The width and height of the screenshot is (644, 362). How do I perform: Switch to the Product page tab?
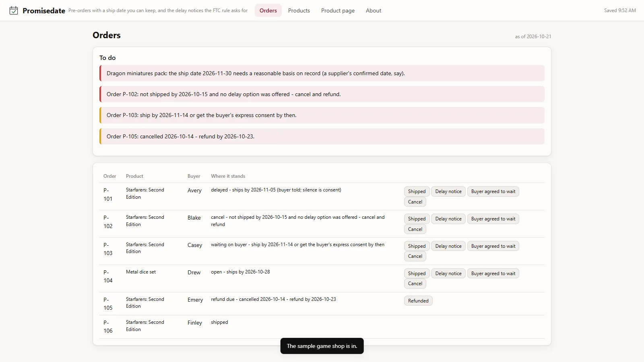coord(338,10)
